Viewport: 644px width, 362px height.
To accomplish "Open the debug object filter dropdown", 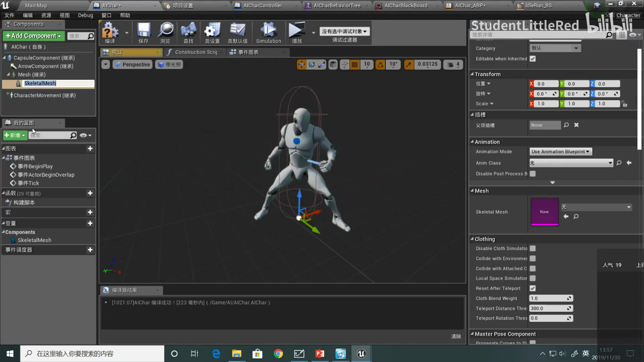I will (345, 31).
